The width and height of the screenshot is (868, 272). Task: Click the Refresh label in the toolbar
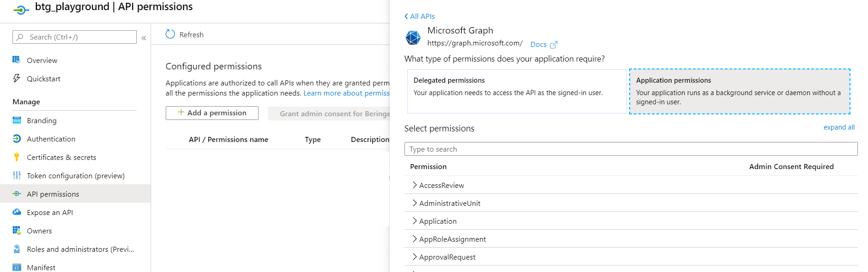pos(191,34)
